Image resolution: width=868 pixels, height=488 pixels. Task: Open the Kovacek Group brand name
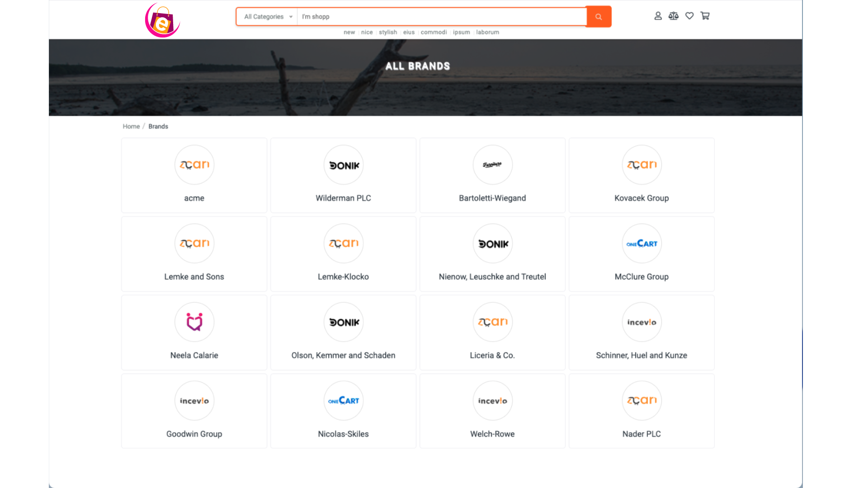[641, 198]
